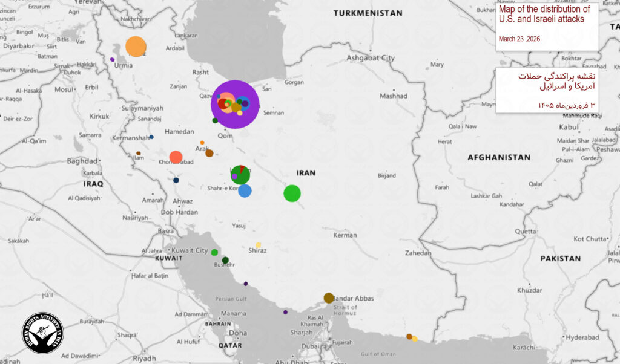Click the small purple dot near Urmia
The image size is (620, 364).
click(x=112, y=59)
